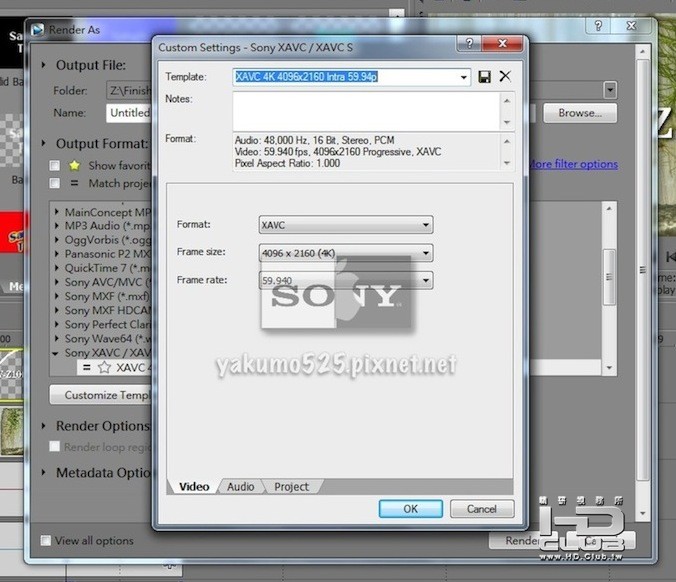Open the Frame rate dropdown
Viewport: 676px width, 582px height.
pos(426,281)
